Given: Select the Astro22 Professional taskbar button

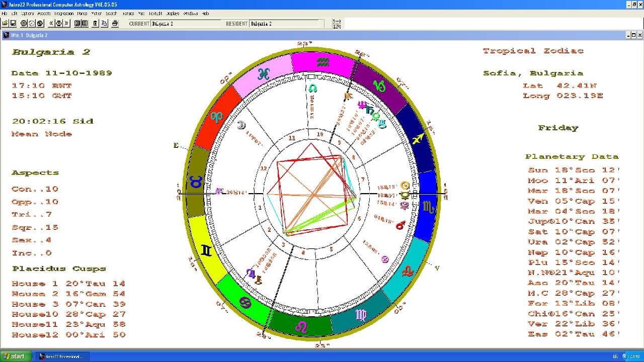Looking at the screenshot, I should click(61, 356).
